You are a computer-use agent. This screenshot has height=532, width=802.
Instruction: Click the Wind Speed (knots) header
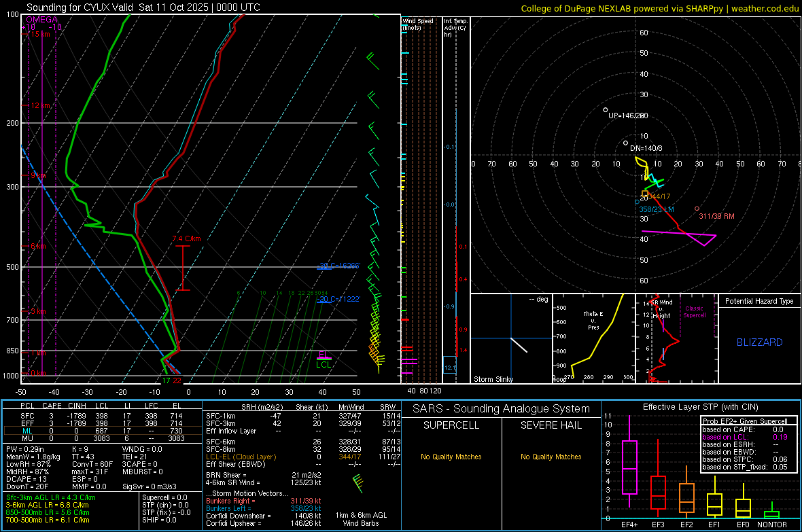coord(417,24)
